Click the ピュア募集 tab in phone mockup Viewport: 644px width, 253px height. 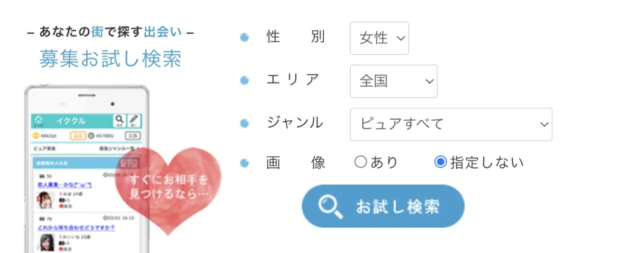tap(44, 149)
